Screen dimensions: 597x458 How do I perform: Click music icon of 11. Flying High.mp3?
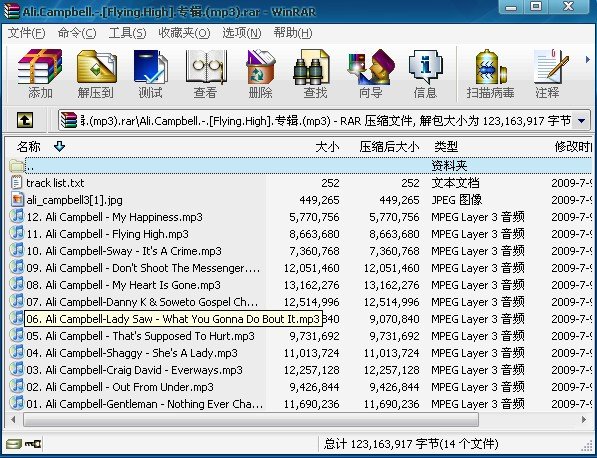coord(17,233)
